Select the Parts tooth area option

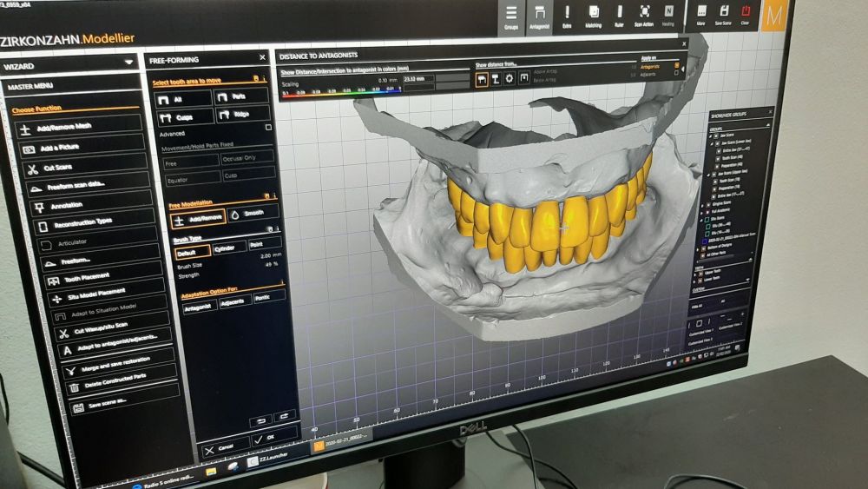tap(241, 97)
